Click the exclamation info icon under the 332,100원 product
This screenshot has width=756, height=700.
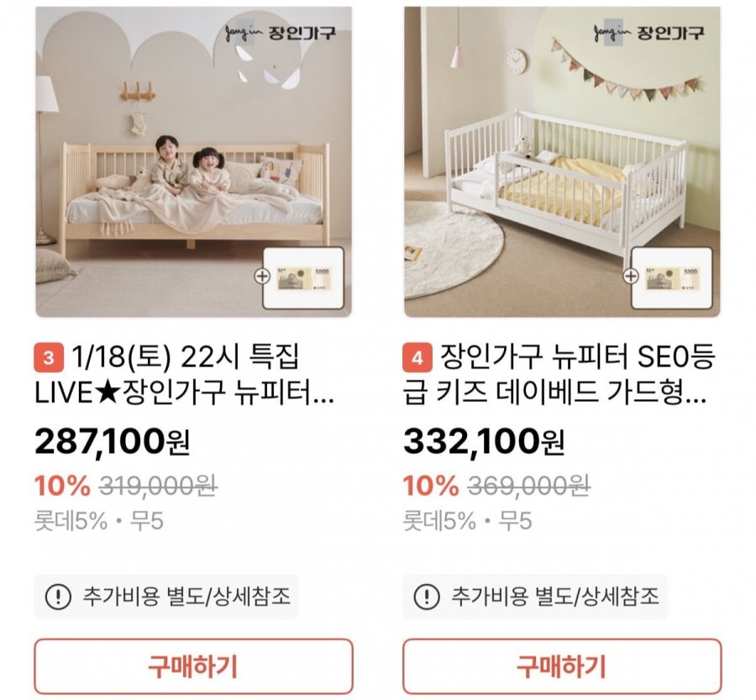point(426,597)
